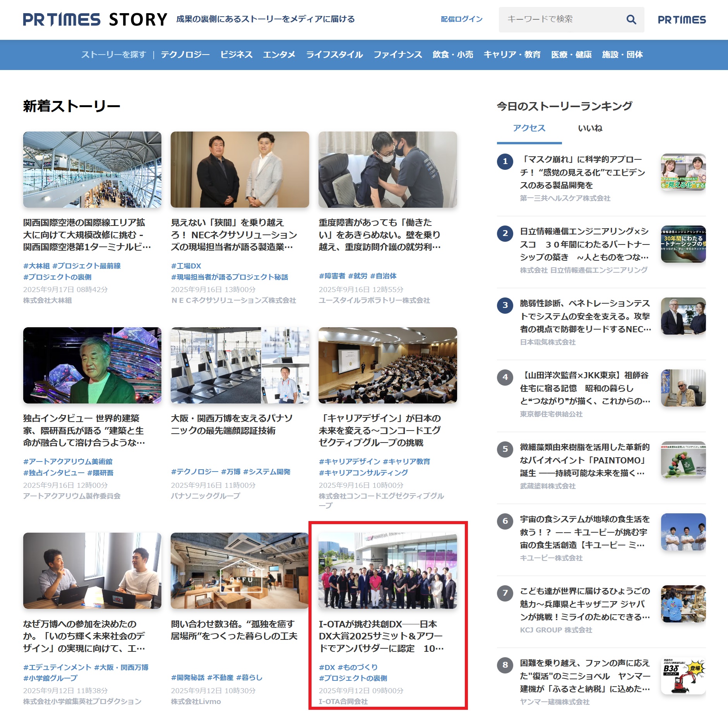Switch to the アクセス ranking tab
The height and width of the screenshot is (711, 728).
pyautogui.click(x=529, y=128)
